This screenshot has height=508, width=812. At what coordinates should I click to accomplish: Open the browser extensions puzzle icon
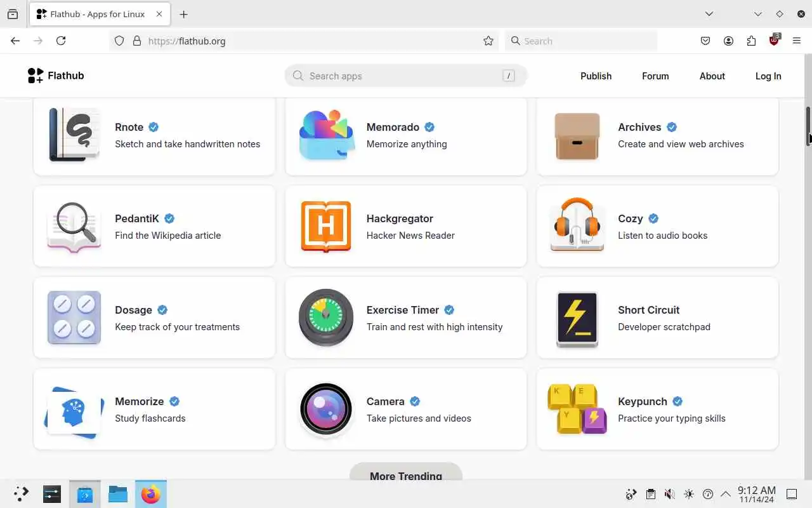[751, 41]
